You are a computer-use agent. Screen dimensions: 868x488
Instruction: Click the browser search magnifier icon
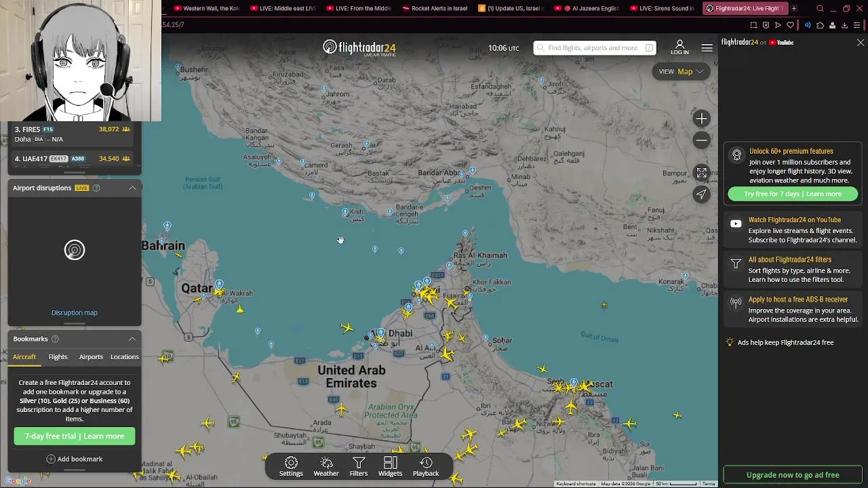[820, 8]
